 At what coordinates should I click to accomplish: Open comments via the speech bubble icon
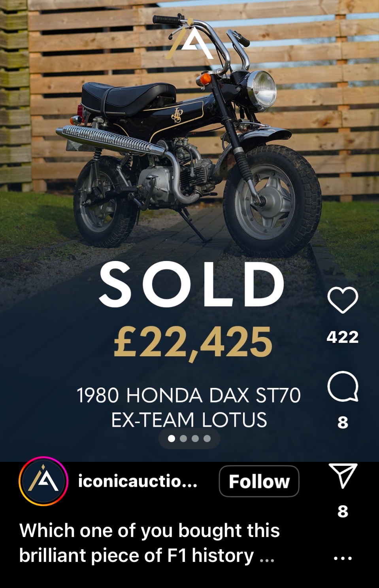pyautogui.click(x=343, y=386)
